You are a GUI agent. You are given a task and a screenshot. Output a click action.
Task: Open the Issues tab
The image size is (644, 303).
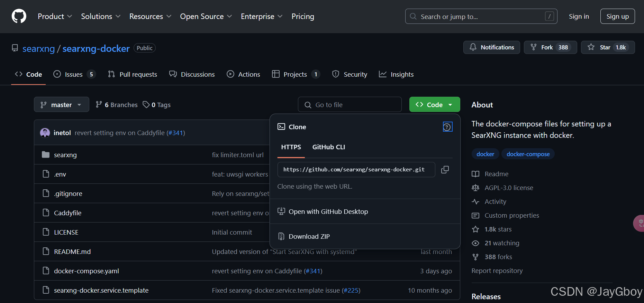tap(74, 74)
